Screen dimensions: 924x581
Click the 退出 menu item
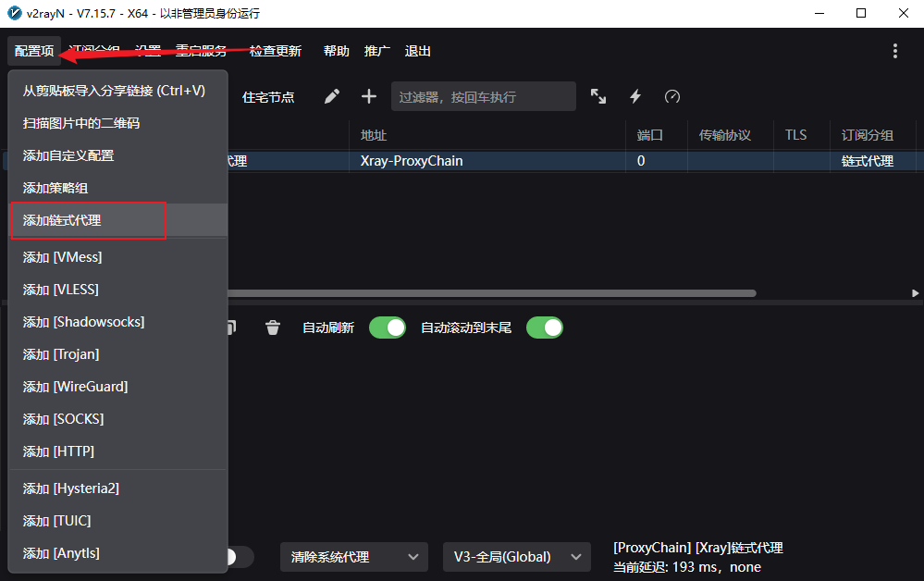(x=418, y=51)
